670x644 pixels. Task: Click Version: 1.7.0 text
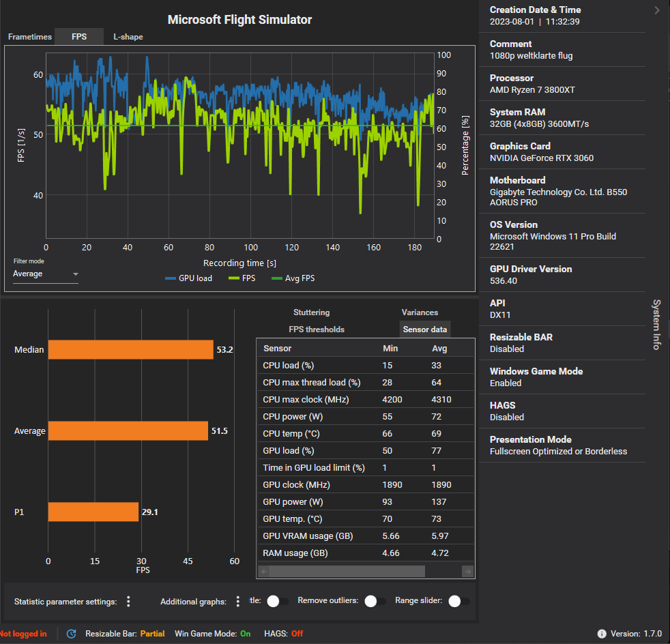[637, 634]
